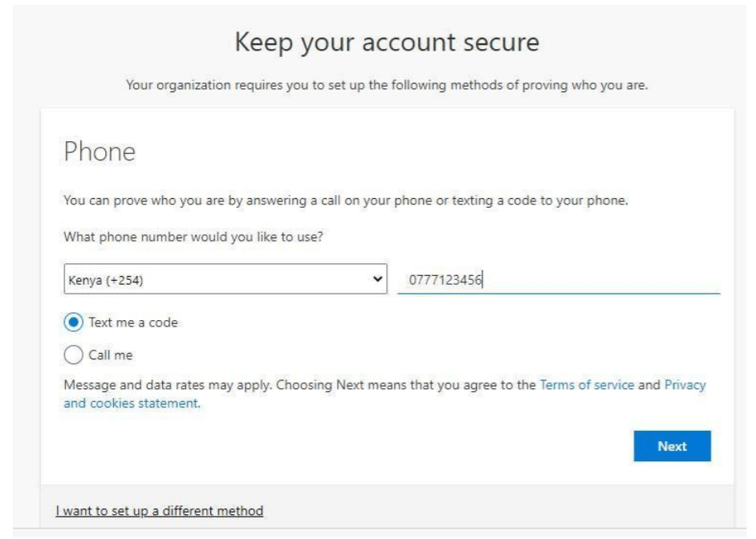
Task: Click the "You can prove who you are" description
Action: [344, 200]
